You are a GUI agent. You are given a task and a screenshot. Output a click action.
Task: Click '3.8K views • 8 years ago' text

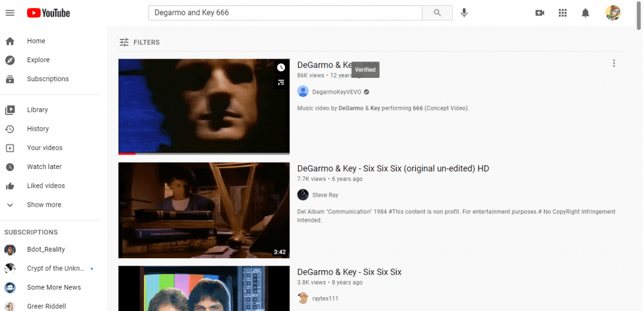click(330, 282)
